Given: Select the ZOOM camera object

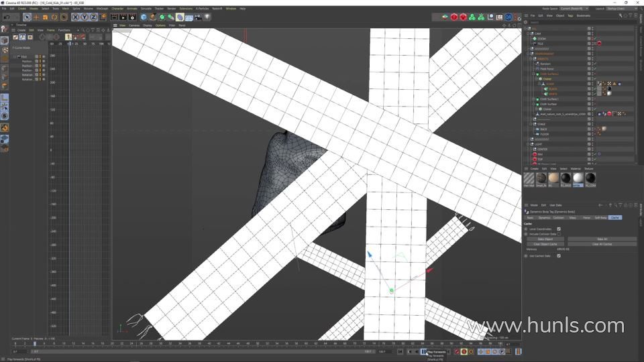Looking at the screenshot, I should (541, 39).
